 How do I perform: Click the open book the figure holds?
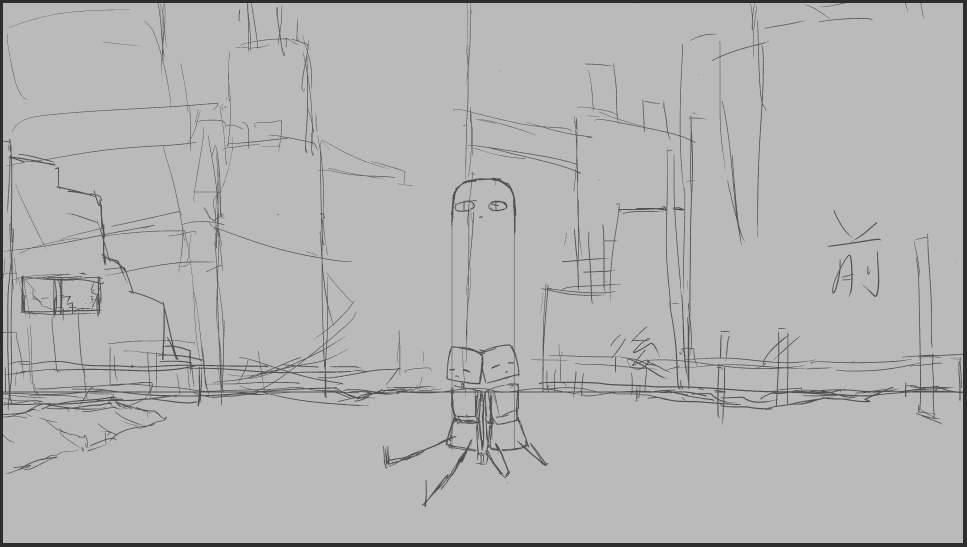483,366
